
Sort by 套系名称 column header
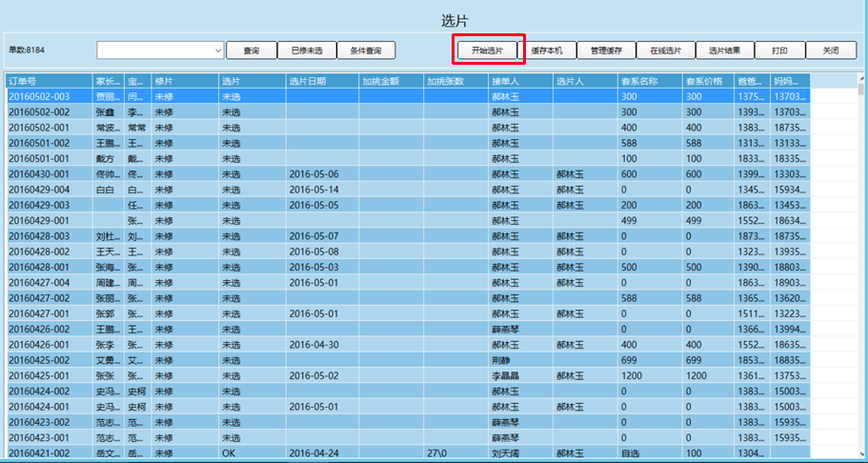pyautogui.click(x=650, y=81)
